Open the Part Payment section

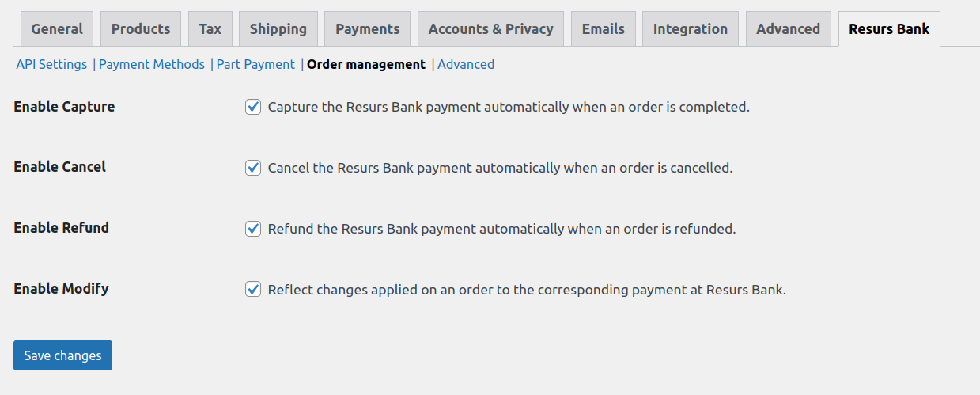(255, 65)
